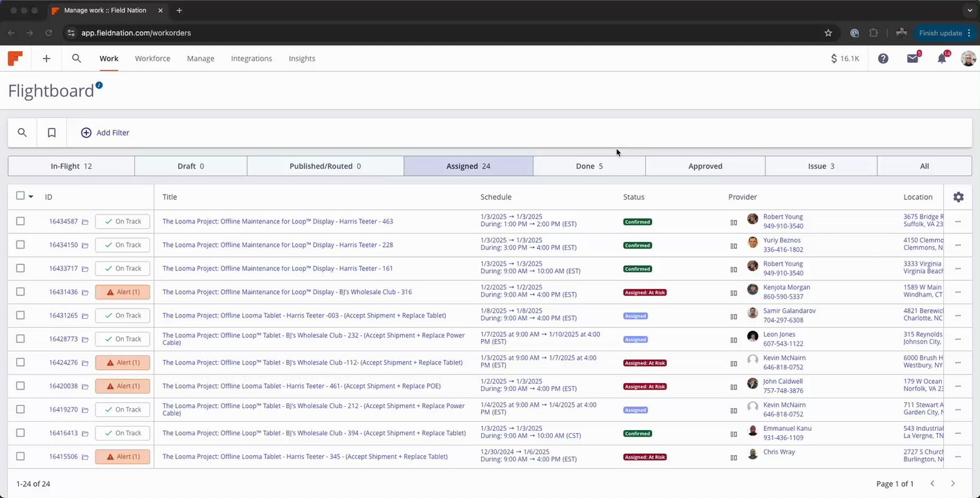Switch to the In-Flight tab
980x498 pixels.
71,166
